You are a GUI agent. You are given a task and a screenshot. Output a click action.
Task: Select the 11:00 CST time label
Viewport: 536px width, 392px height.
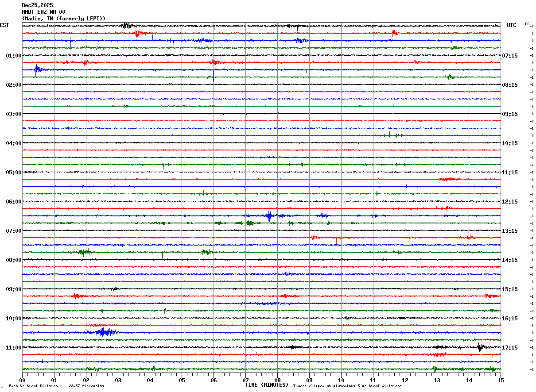click(14, 348)
